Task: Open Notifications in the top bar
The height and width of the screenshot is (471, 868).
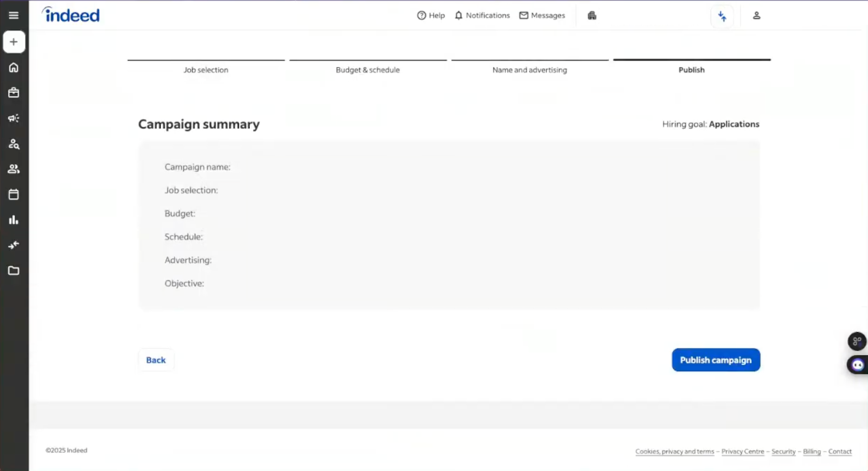Action: pyautogui.click(x=482, y=16)
